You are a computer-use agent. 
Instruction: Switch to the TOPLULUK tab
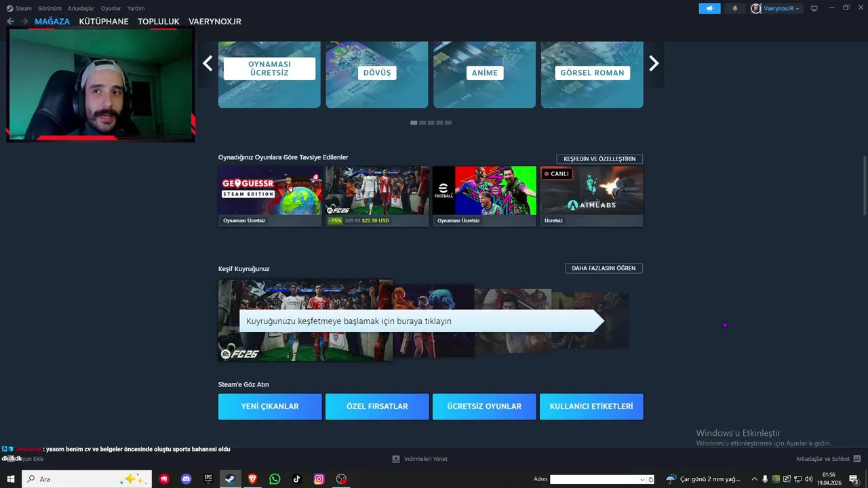click(x=159, y=21)
